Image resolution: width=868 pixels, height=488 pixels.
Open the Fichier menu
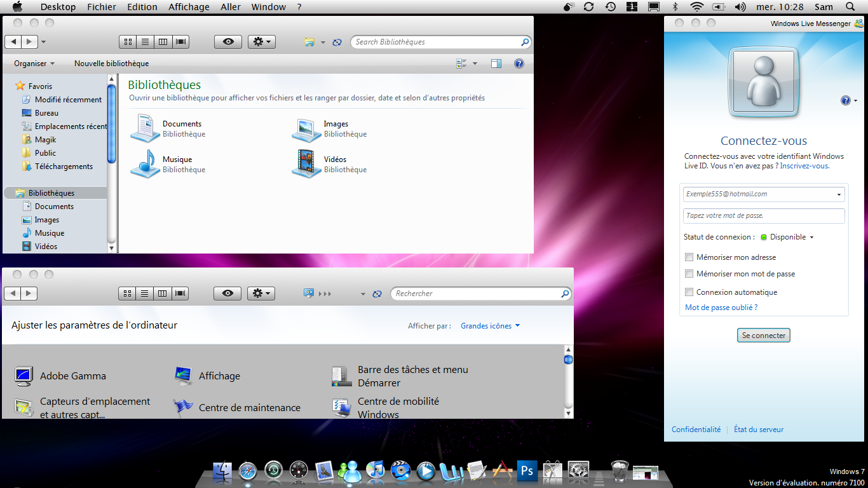(102, 7)
